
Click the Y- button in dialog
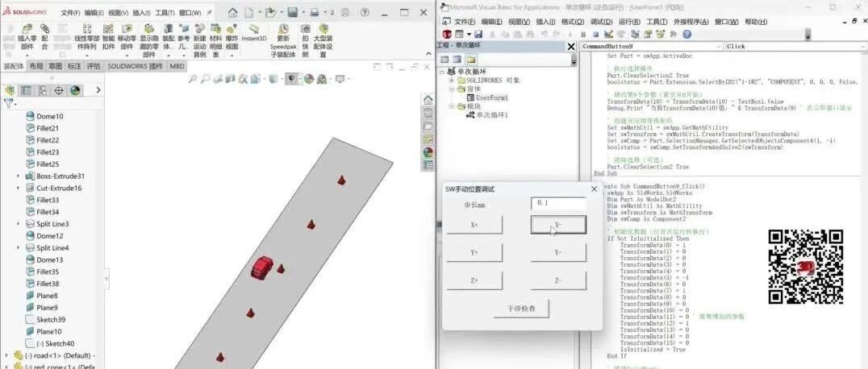point(558,252)
